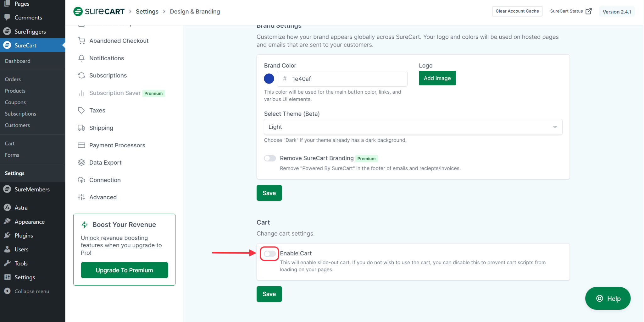Click Clear Account Cache button
644x322 pixels.
[x=517, y=11]
